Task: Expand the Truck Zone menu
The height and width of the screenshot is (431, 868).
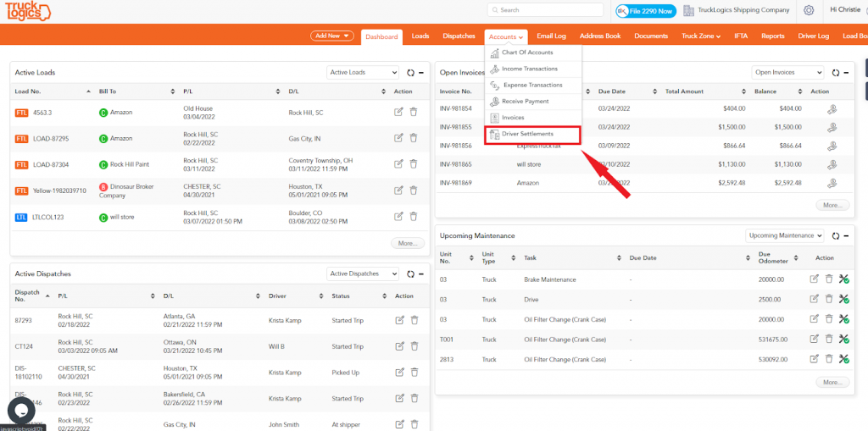Action: (701, 36)
